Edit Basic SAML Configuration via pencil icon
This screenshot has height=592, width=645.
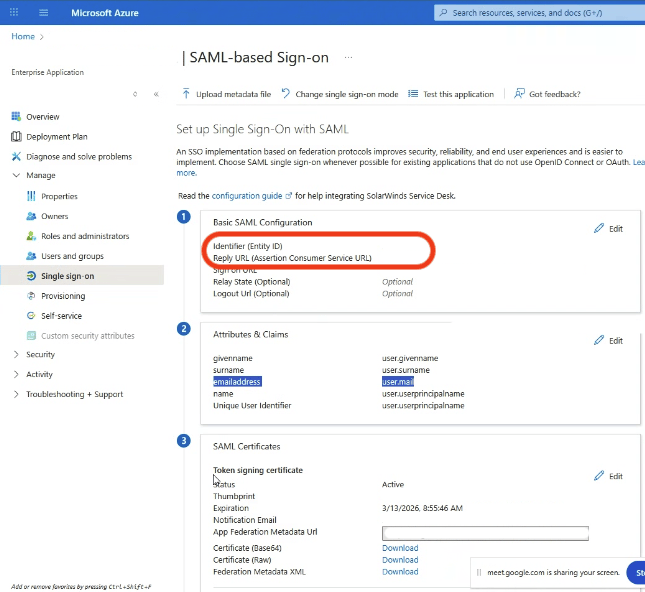[599, 228]
